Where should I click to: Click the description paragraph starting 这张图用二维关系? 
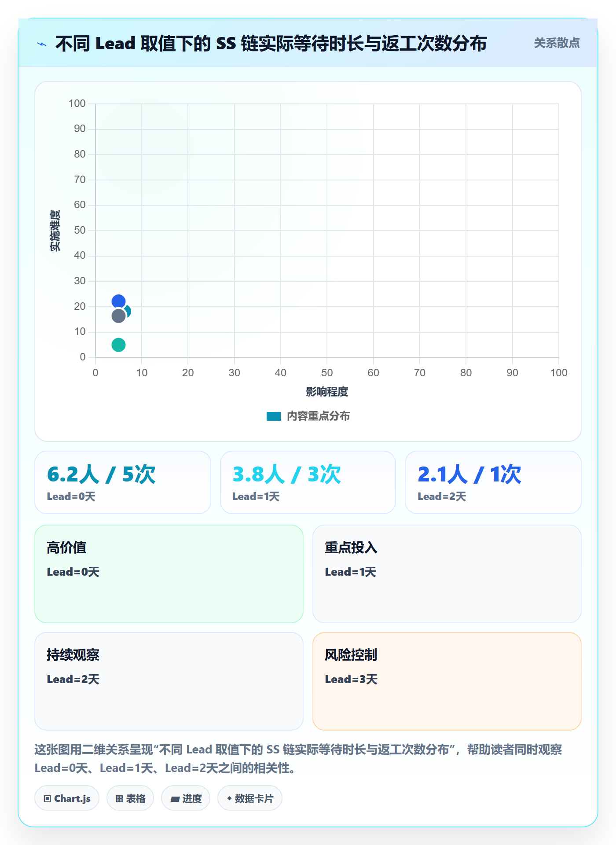click(x=298, y=759)
